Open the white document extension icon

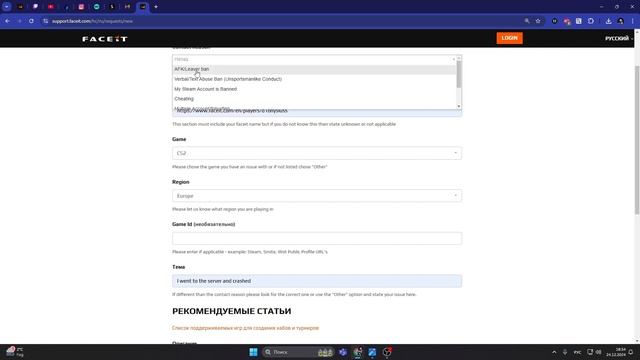coord(579,21)
